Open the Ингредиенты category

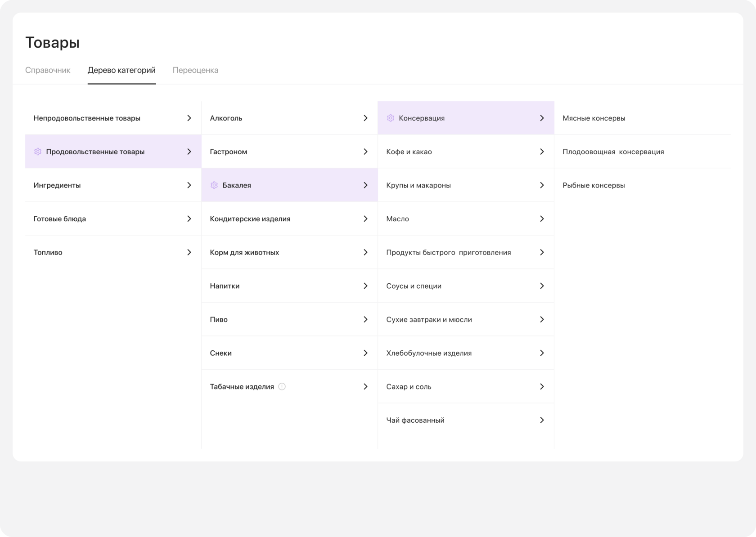point(57,185)
